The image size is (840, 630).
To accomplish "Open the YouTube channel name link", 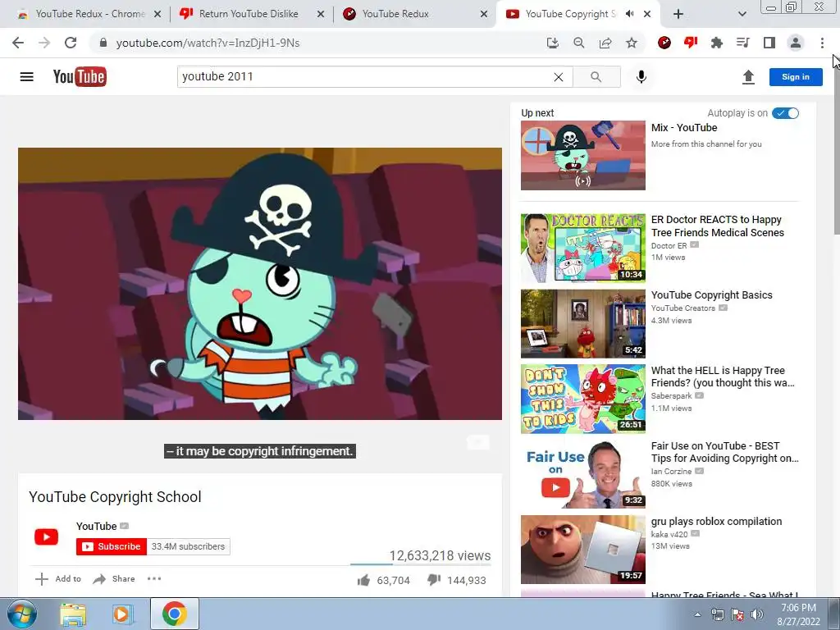I will [x=97, y=526].
